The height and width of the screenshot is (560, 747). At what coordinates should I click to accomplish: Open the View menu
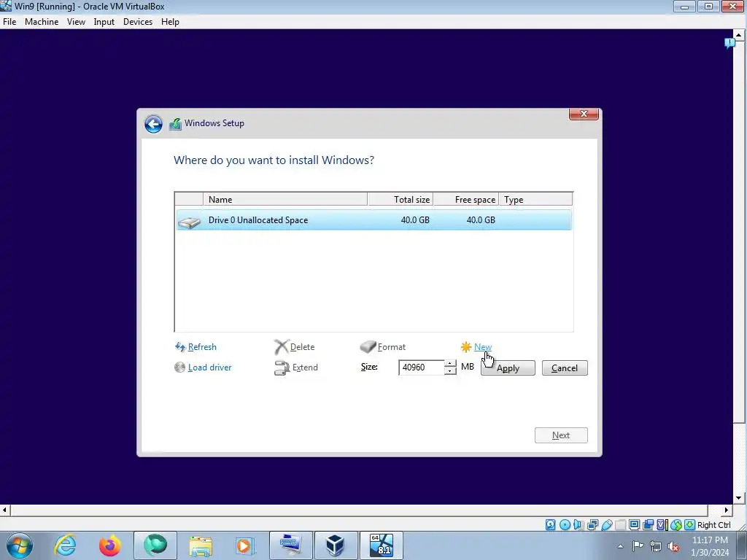tap(76, 22)
